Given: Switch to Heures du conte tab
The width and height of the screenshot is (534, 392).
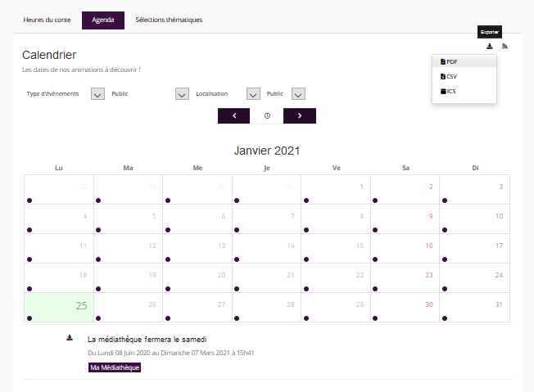Looking at the screenshot, I should [46, 20].
